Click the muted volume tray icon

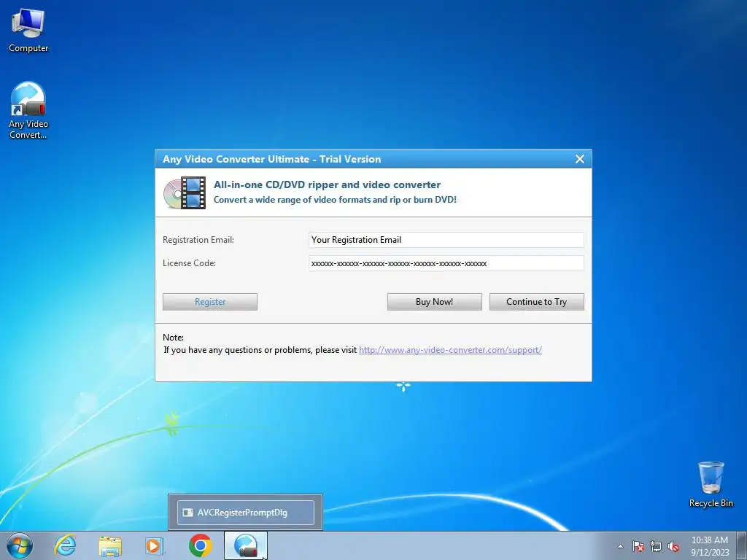(x=673, y=546)
